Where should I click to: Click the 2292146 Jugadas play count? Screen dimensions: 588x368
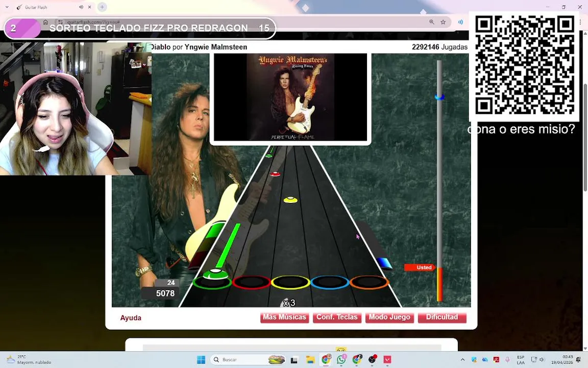pos(439,47)
